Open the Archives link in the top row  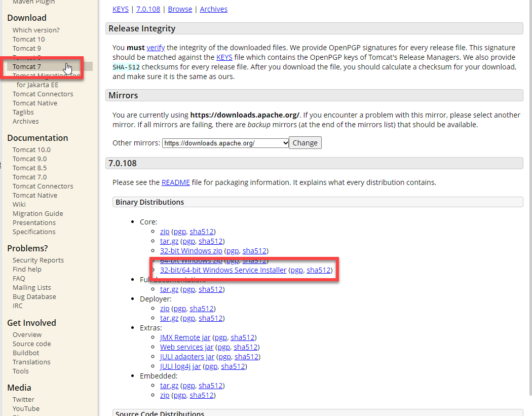[213, 9]
